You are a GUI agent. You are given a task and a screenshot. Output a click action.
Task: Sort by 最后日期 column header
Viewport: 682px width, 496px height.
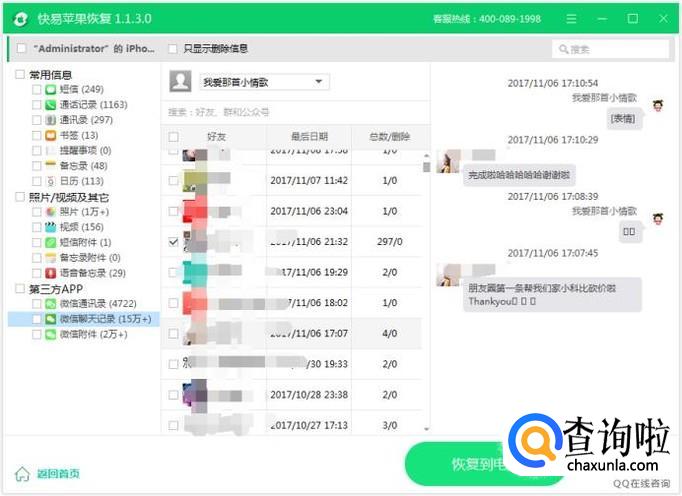(309, 137)
